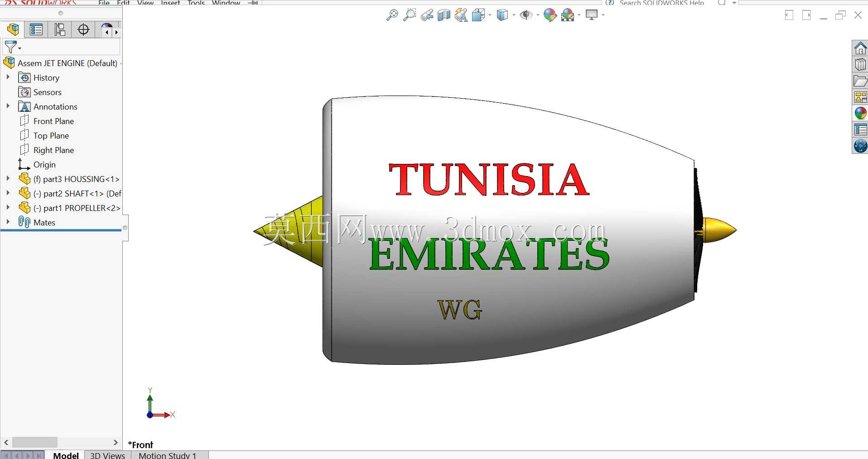Click the scrollbar right arrow in tree panel

coord(116,442)
